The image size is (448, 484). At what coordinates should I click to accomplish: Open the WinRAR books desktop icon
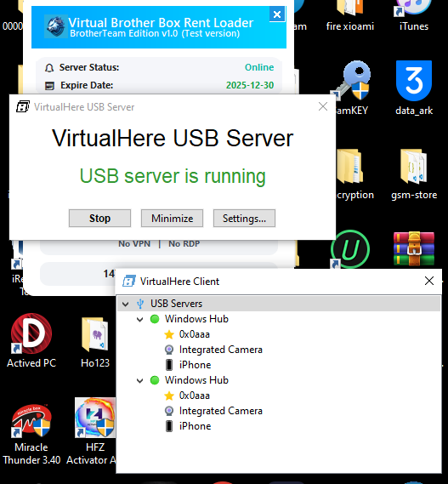pos(414,248)
